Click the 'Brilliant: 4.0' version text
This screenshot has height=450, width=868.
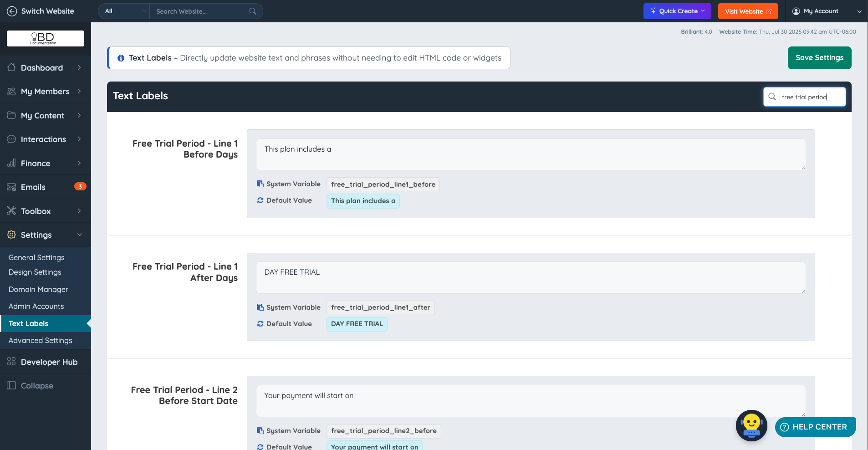tap(696, 32)
